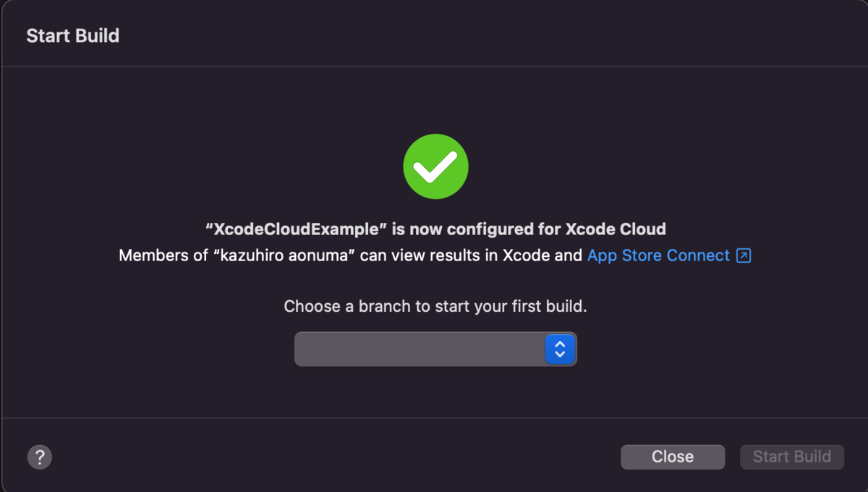Screen dimensions: 868x492
Task: Click the external link arrow beside App Store Connect
Action: 746,255
